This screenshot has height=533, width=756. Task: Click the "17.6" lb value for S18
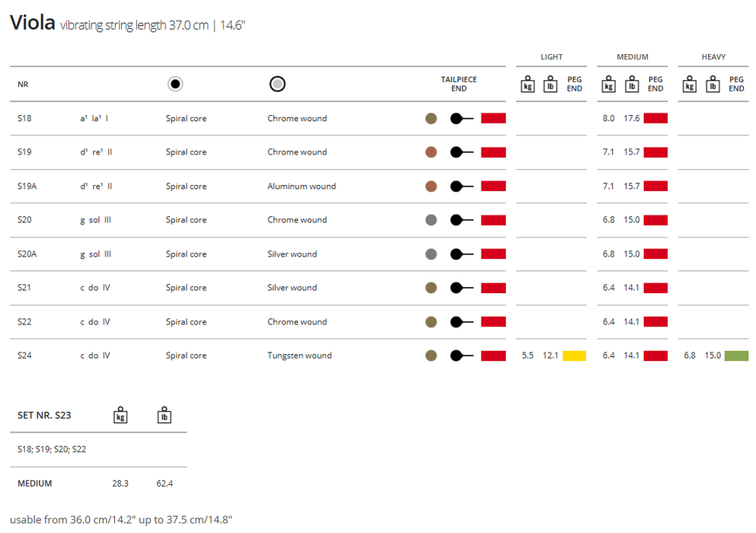[632, 119]
